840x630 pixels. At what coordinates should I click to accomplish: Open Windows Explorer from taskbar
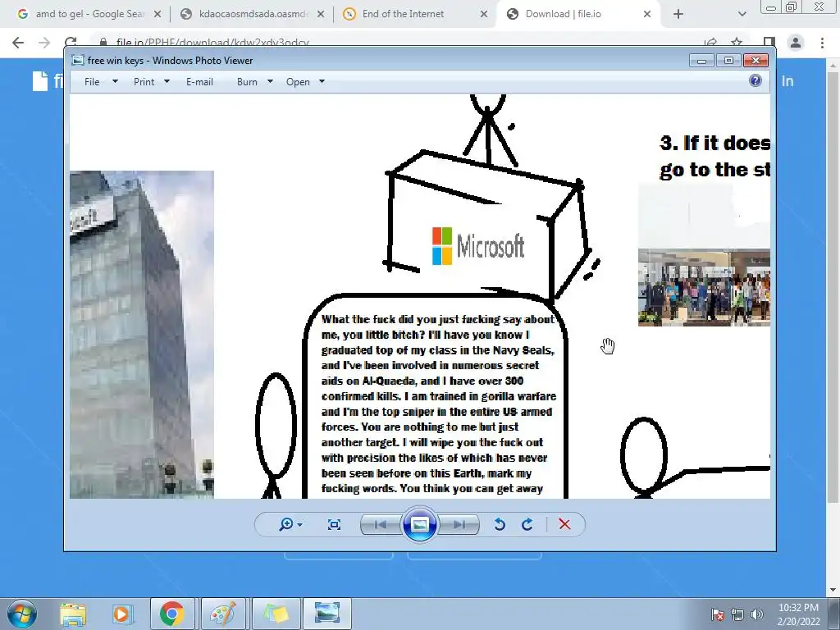click(73, 614)
